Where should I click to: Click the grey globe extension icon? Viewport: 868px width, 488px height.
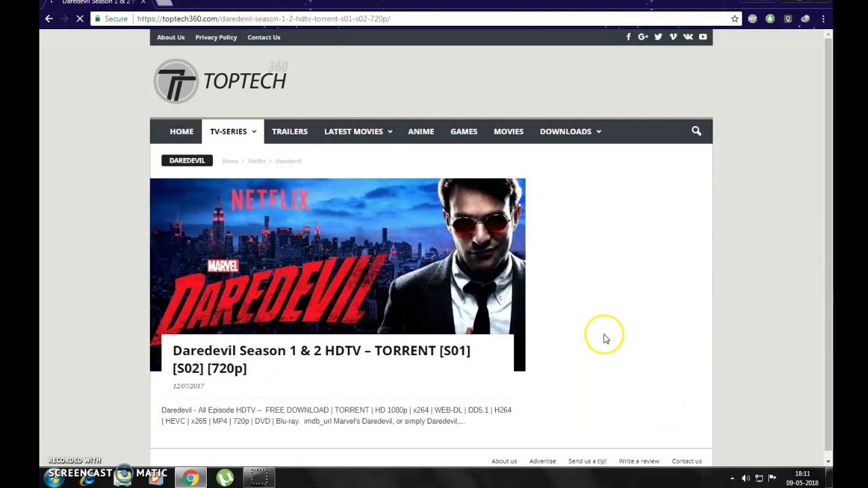coord(805,19)
